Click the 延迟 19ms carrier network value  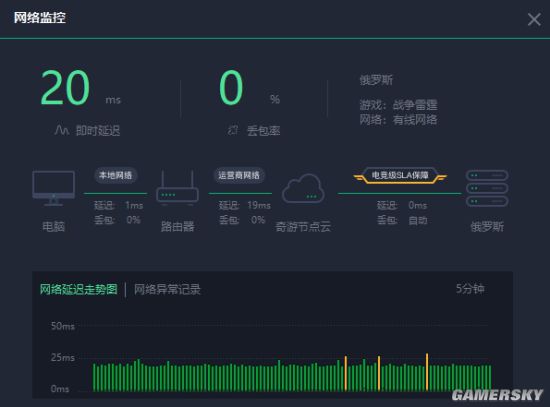click(244, 205)
